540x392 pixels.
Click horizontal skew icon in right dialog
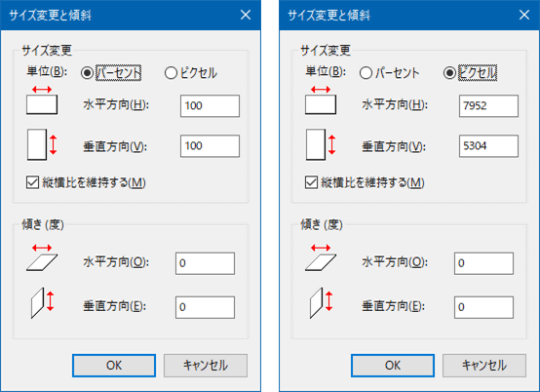pyautogui.click(x=320, y=258)
